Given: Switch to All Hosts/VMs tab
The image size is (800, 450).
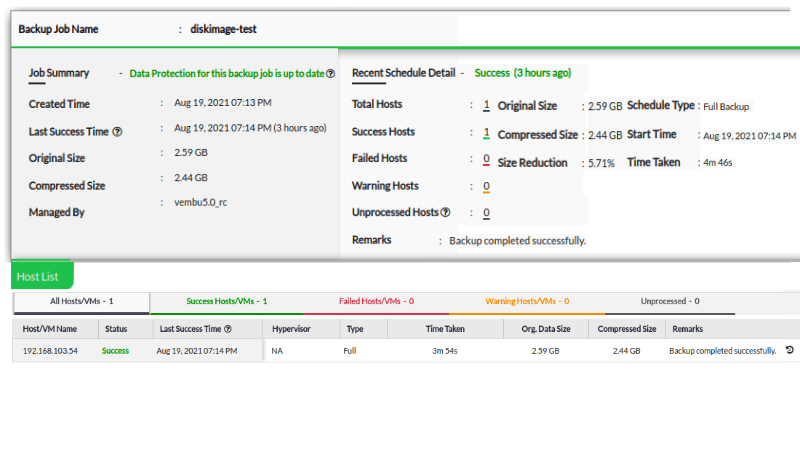Looking at the screenshot, I should point(82,301).
